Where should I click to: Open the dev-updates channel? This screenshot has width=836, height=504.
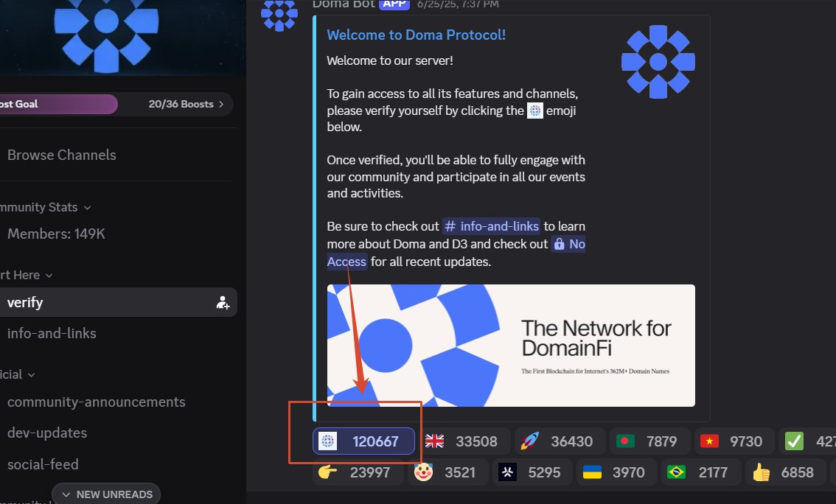click(47, 433)
